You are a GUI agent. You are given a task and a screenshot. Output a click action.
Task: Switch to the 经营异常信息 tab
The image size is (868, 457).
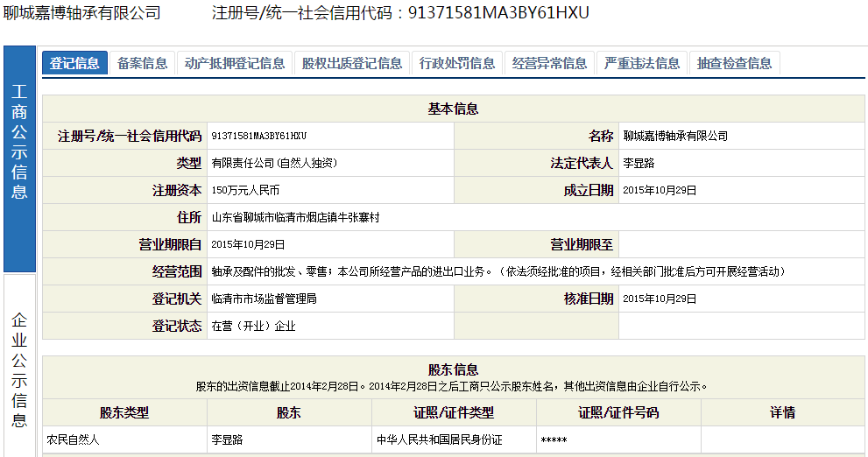550,63
